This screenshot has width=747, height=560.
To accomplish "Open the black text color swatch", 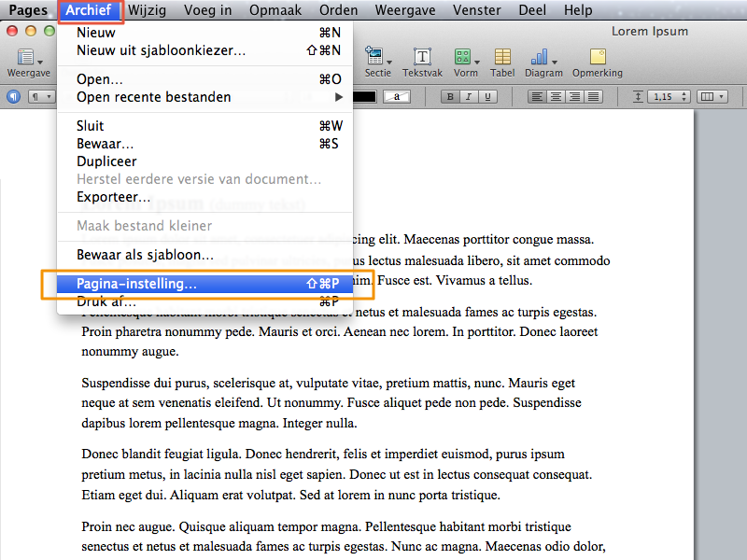I will pos(364,97).
